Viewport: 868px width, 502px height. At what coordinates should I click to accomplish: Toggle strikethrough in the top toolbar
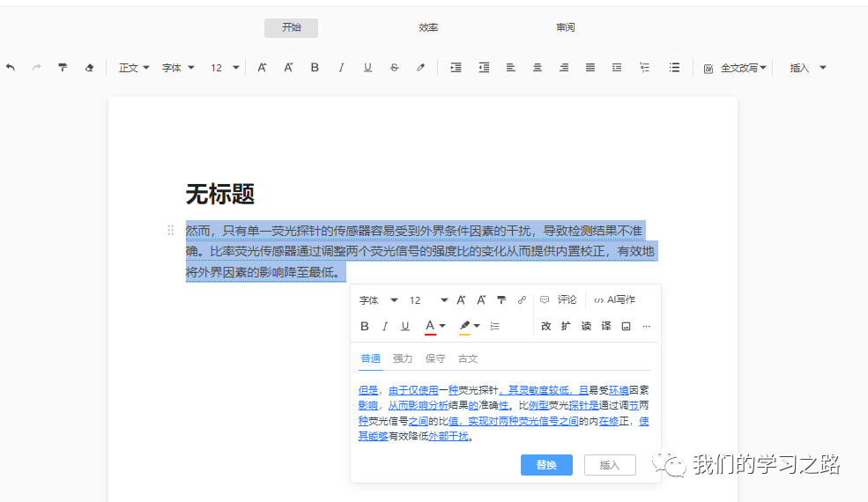(x=394, y=68)
